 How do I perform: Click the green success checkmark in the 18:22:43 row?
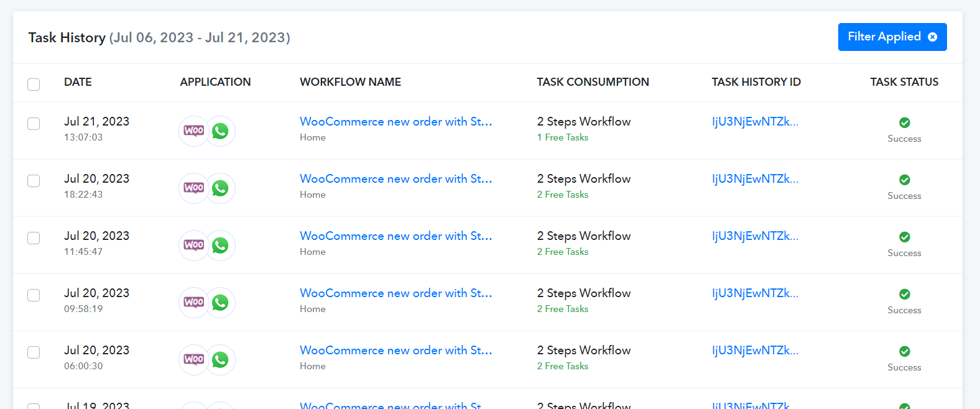pos(905,180)
